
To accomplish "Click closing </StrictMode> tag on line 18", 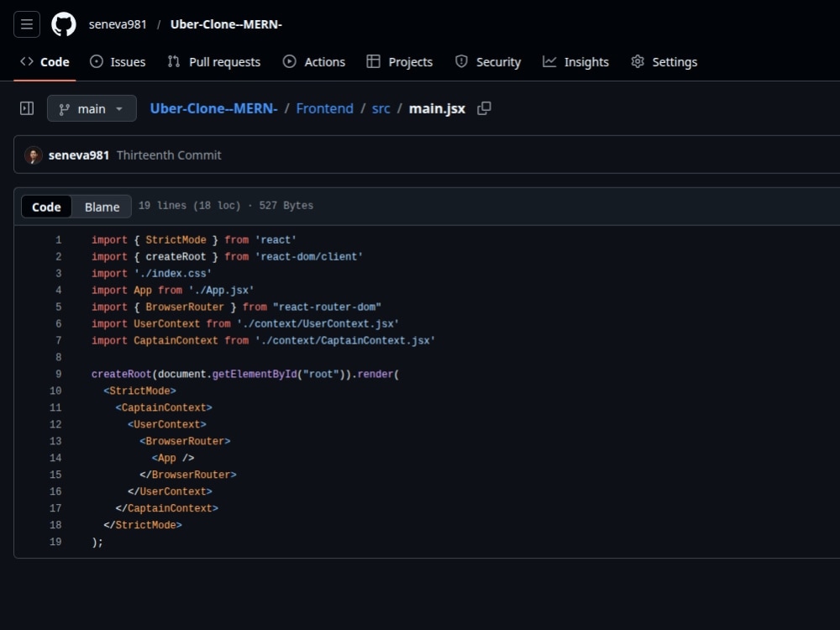I will click(143, 525).
